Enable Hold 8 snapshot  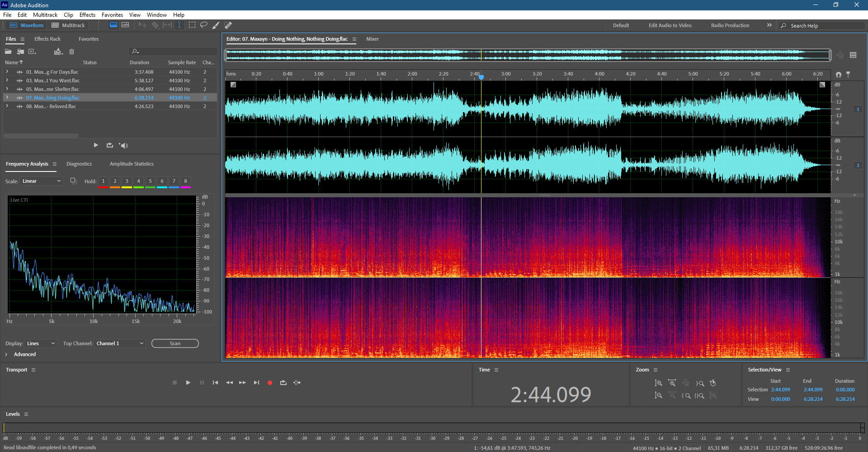(185, 181)
